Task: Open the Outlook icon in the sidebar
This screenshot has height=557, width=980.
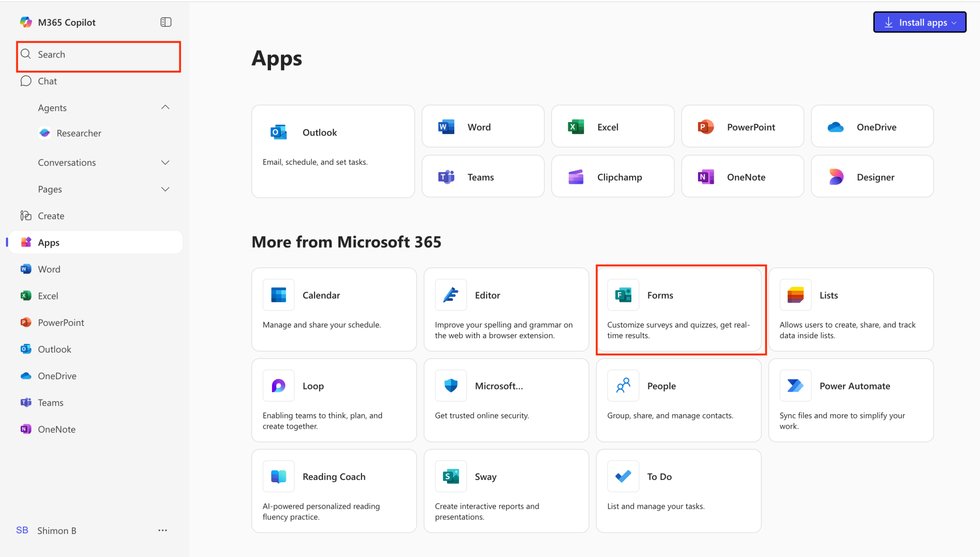Action: point(25,349)
